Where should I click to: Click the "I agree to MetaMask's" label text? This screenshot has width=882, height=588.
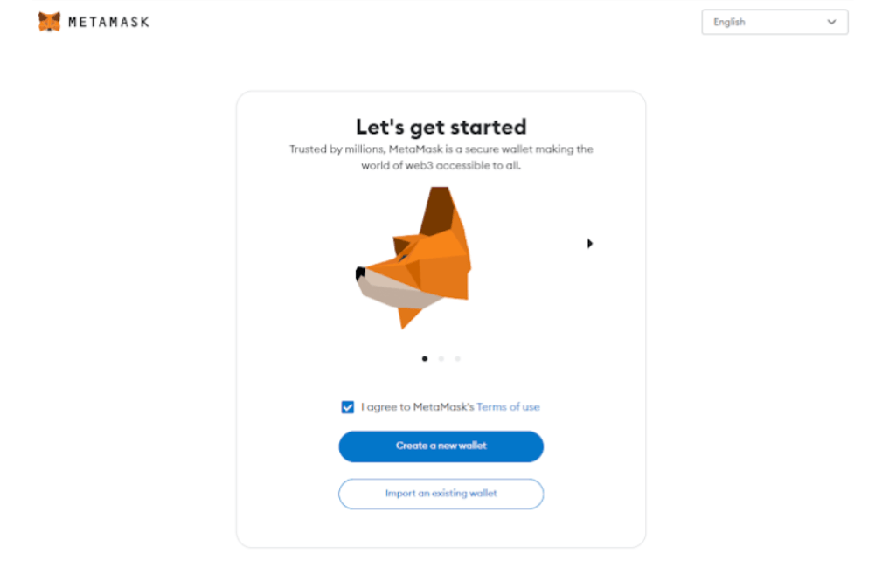pos(417,407)
